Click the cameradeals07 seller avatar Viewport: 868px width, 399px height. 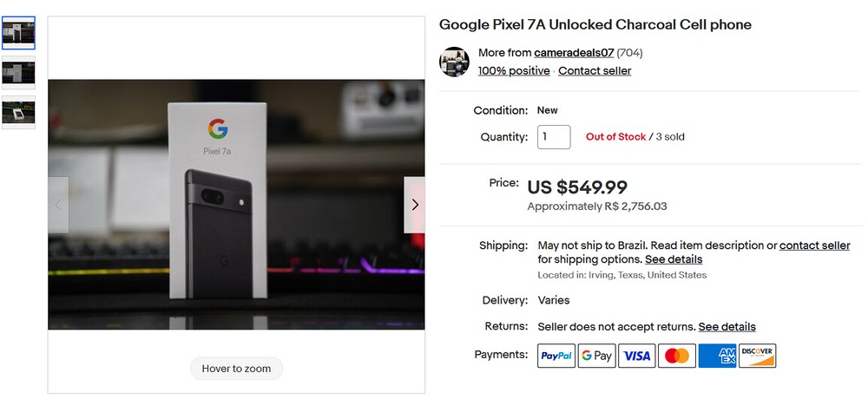[454, 62]
